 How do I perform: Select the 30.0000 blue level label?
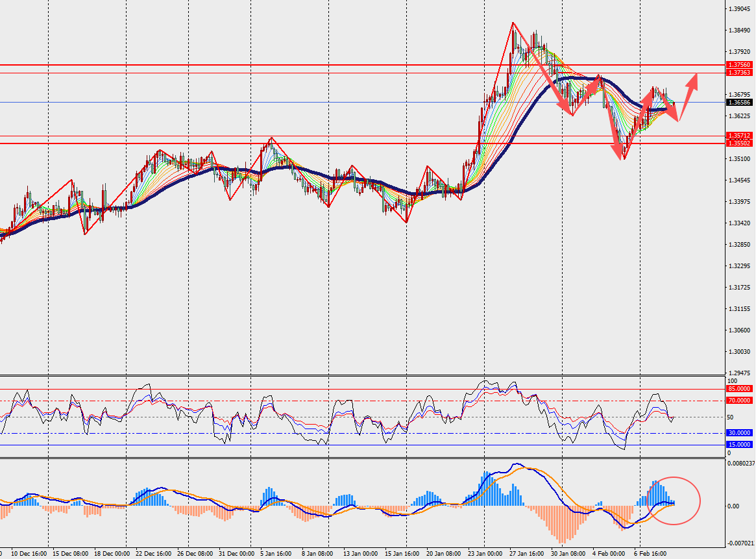[x=739, y=432]
